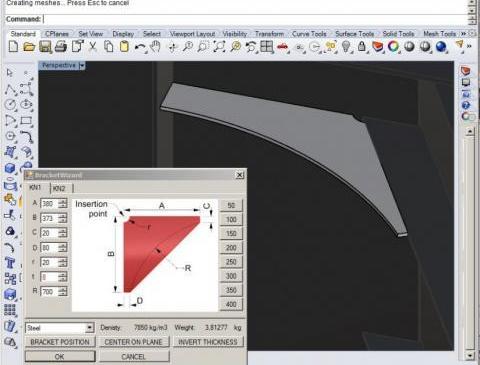Open the Solid Tools tab
Screen dimensions: 480x365
(x=398, y=34)
